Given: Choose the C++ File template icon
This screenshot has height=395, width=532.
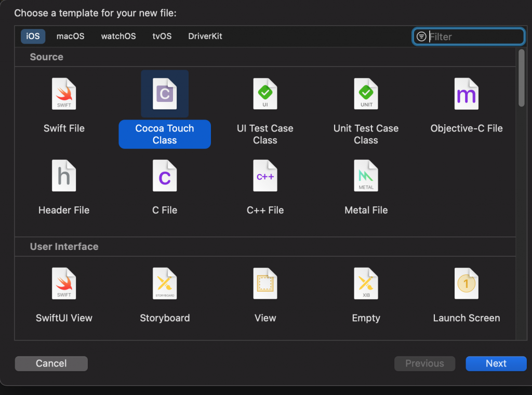Looking at the screenshot, I should coord(265,176).
